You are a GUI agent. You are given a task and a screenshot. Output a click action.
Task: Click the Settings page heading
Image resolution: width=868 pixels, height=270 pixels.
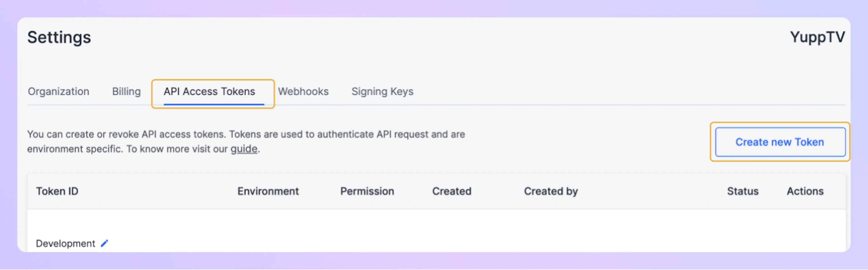[x=59, y=37]
